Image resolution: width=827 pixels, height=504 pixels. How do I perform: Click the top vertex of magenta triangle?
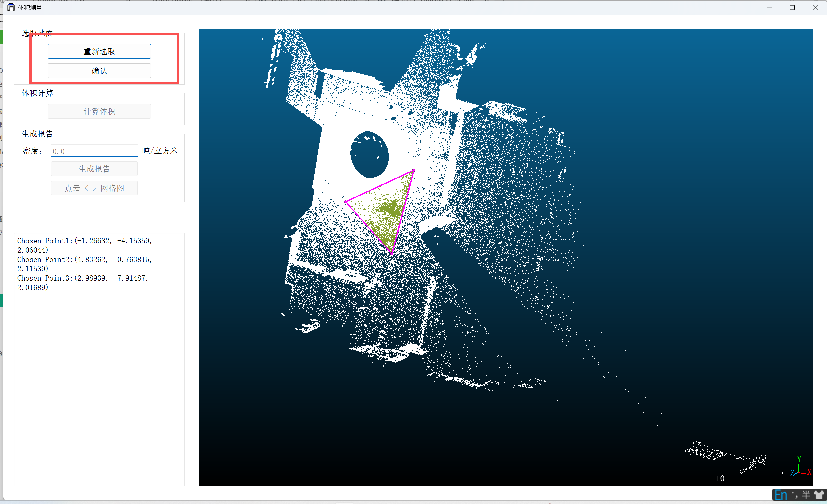pos(414,170)
